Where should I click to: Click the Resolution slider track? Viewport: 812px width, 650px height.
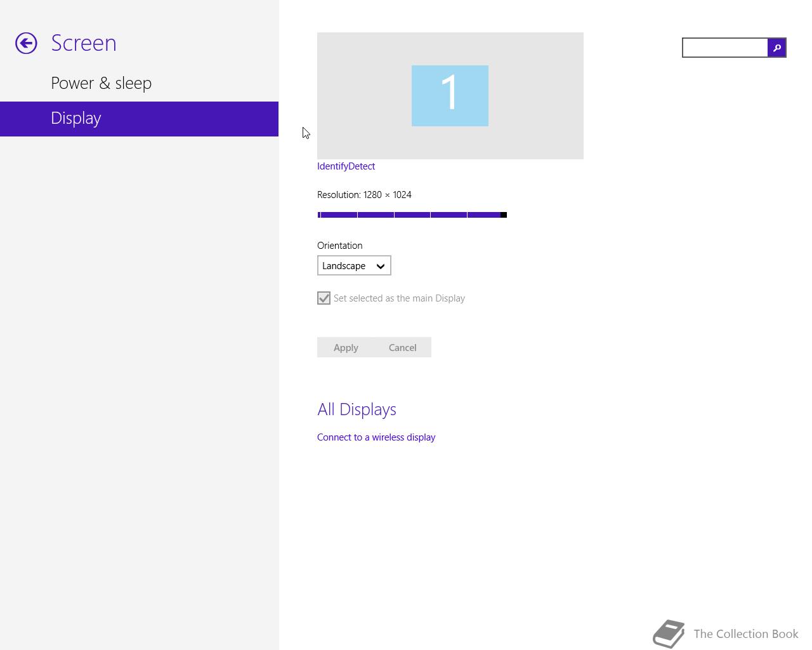[x=412, y=215]
